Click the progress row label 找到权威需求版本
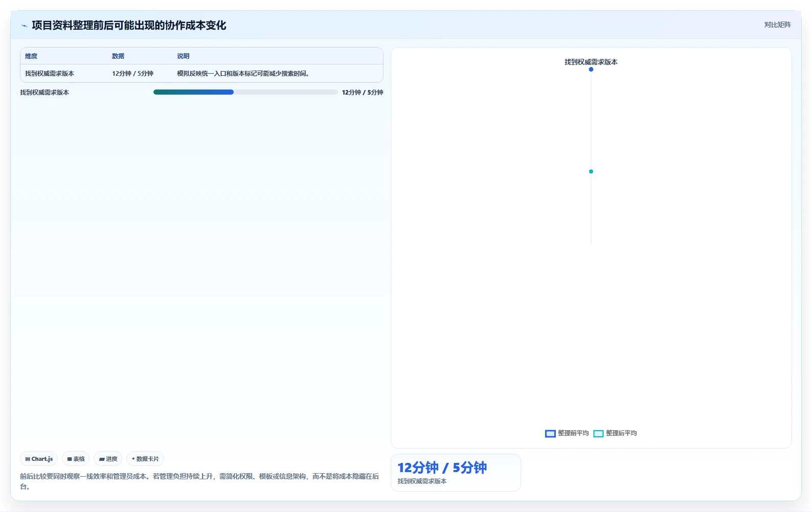This screenshot has width=812, height=512. tap(44, 93)
